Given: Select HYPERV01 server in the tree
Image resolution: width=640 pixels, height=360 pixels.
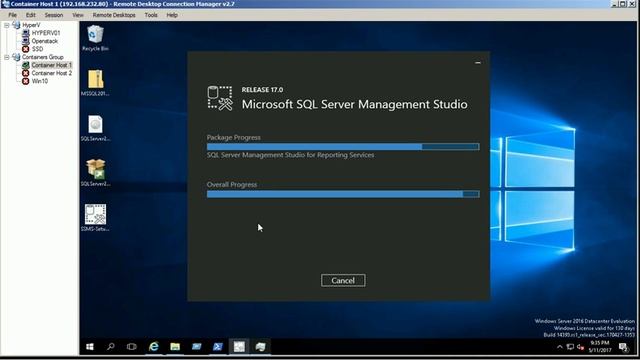Looking at the screenshot, I should pos(46,33).
